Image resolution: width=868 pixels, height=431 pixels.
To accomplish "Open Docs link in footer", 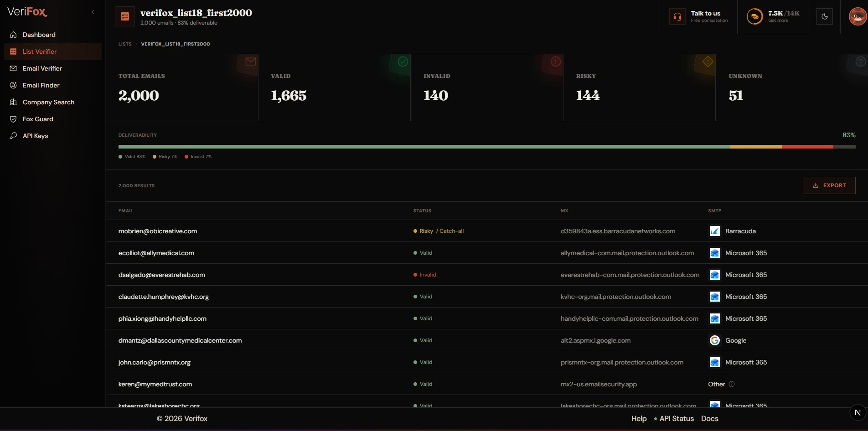I will pos(709,418).
